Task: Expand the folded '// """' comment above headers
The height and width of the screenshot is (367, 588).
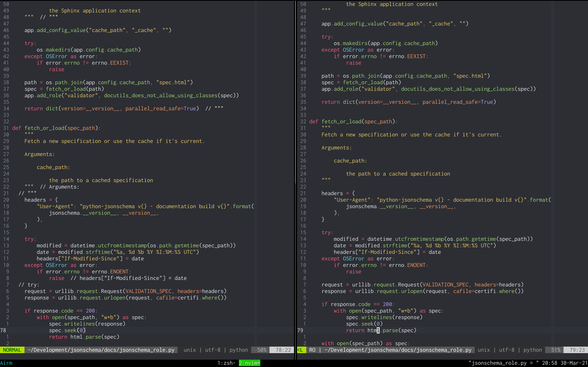Action: click(x=27, y=193)
